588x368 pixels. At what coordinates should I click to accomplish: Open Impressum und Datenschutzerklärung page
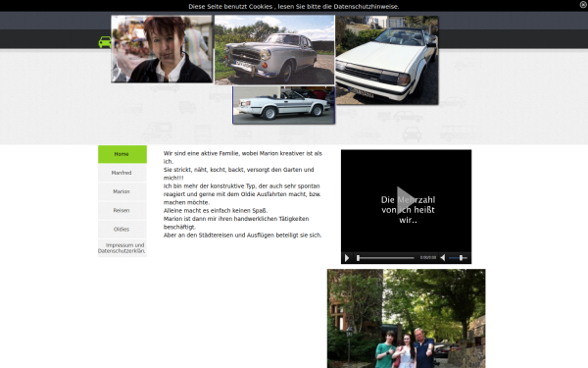(122, 248)
